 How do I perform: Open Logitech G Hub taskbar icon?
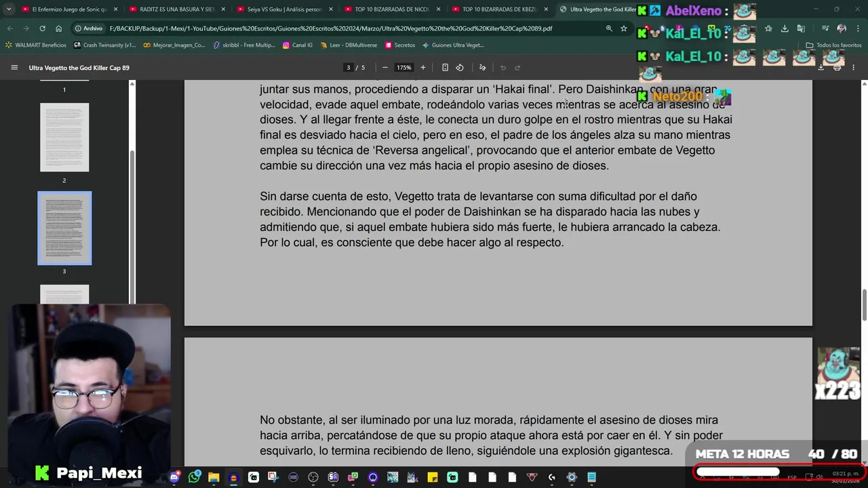coord(552,477)
